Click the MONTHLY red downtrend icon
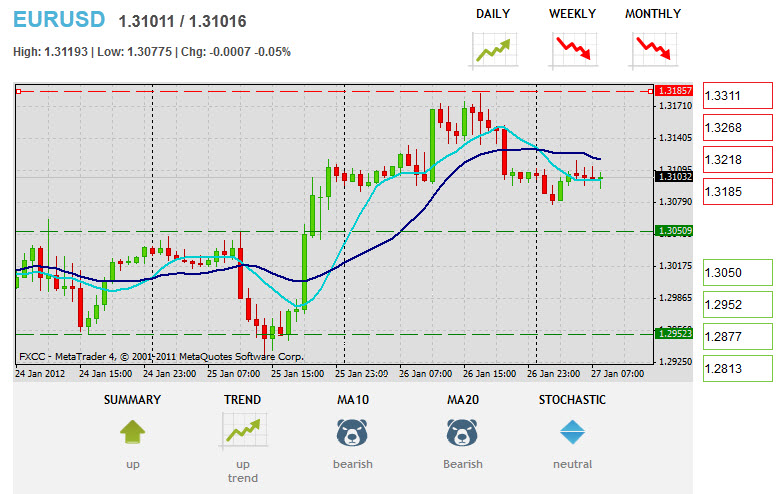The width and height of the screenshot is (782, 494). point(653,50)
